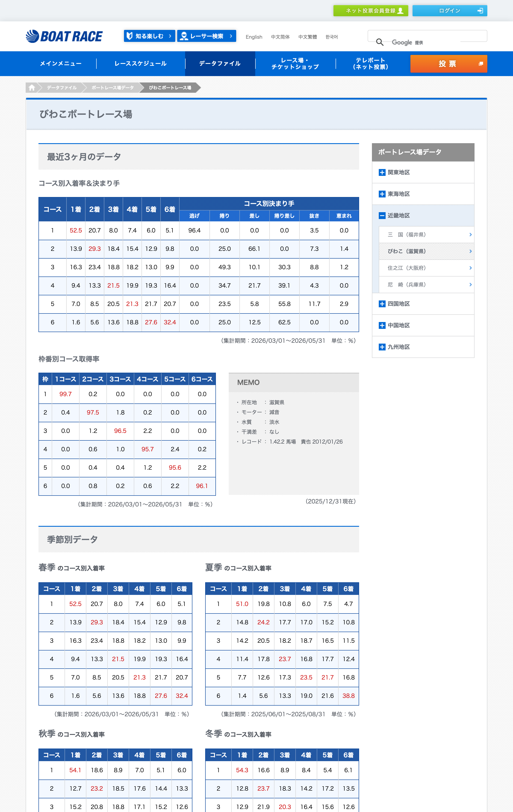Click the person icon on レーサー検索
Screen dimensions: 513x812
point(183,36)
